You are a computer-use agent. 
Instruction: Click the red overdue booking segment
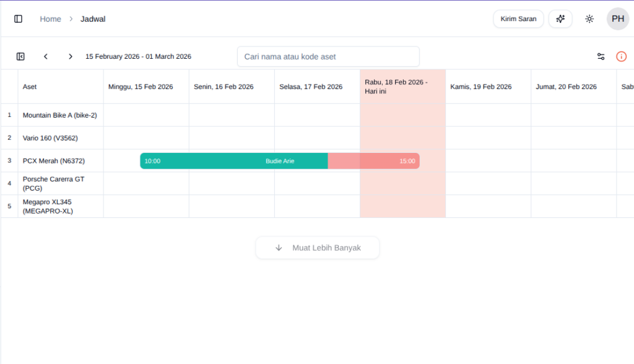pos(373,161)
